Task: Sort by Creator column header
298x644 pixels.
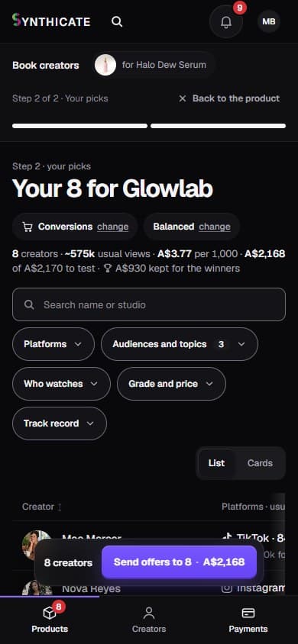Action: pyautogui.click(x=42, y=507)
